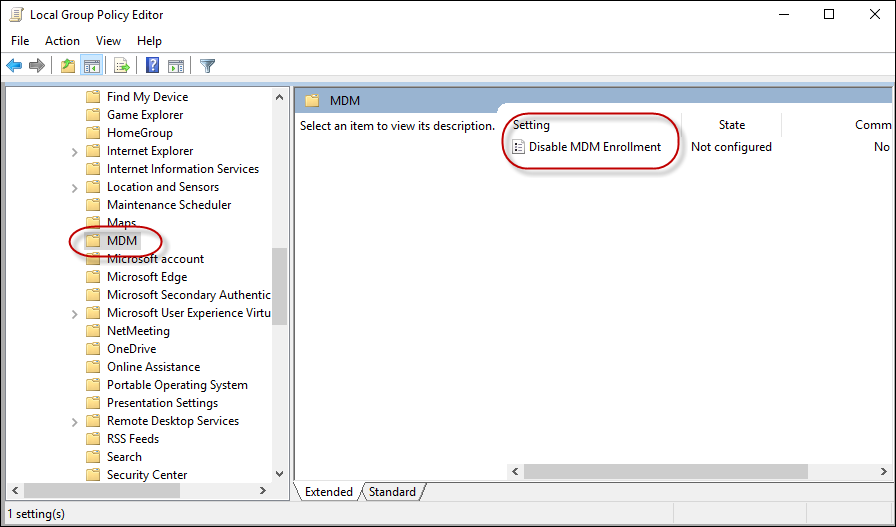Click the Forward arrow in the toolbar
The height and width of the screenshot is (527, 896).
click(x=37, y=66)
